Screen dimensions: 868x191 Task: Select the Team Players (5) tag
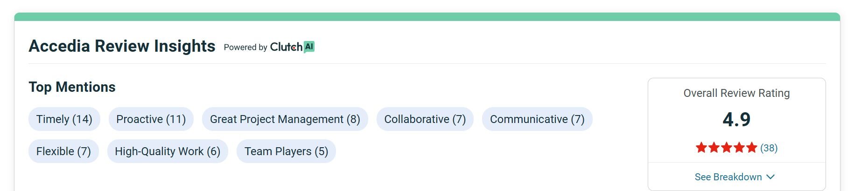pyautogui.click(x=286, y=151)
